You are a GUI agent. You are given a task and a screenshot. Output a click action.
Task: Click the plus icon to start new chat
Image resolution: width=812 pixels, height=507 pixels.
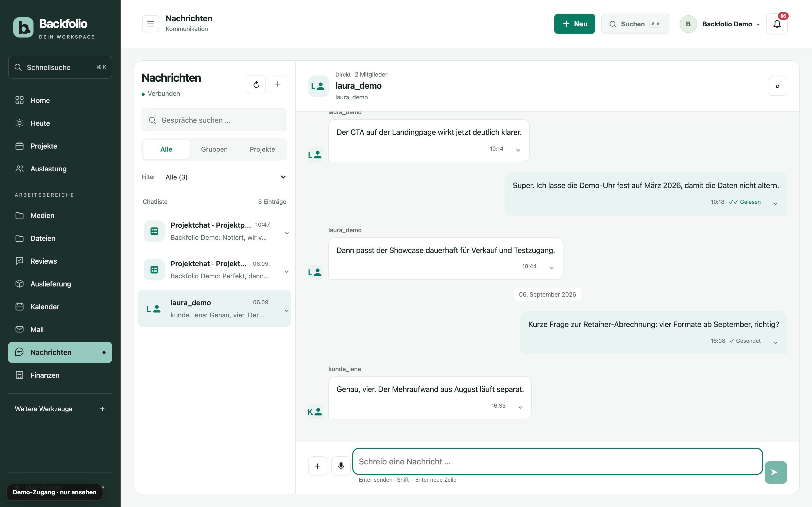coord(278,84)
